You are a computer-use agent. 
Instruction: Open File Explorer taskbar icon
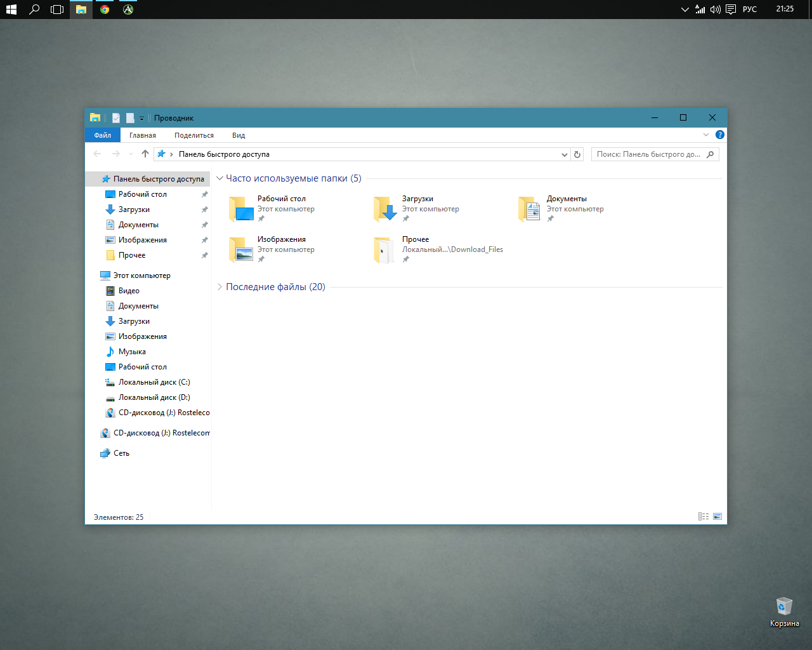click(x=81, y=10)
